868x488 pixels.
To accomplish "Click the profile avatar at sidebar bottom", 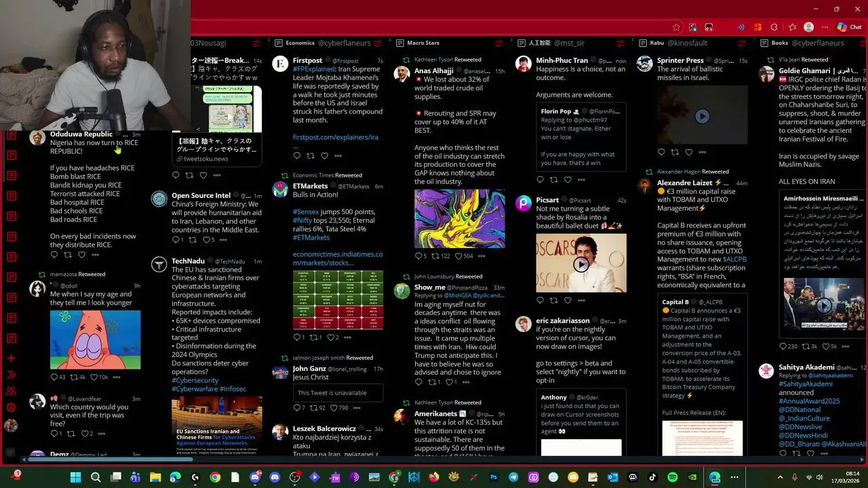I will pos(11,426).
